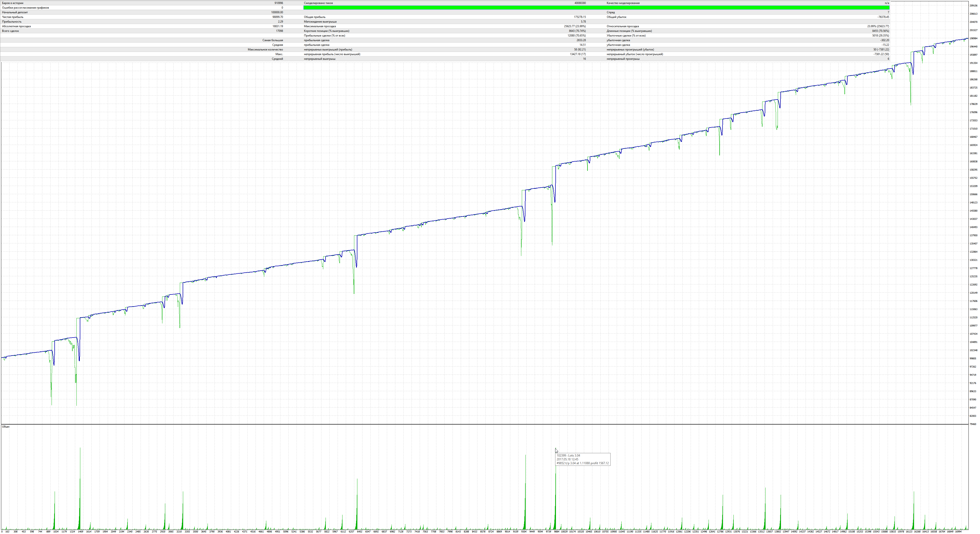Select short positions value 8643 (70.74%)
This screenshot has width=980, height=534.
(x=577, y=31)
